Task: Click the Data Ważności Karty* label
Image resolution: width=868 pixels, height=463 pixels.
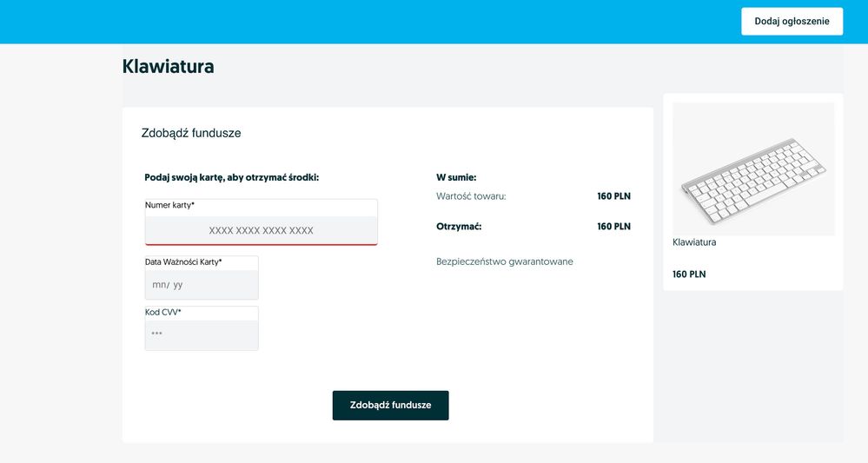Action: click(183, 261)
